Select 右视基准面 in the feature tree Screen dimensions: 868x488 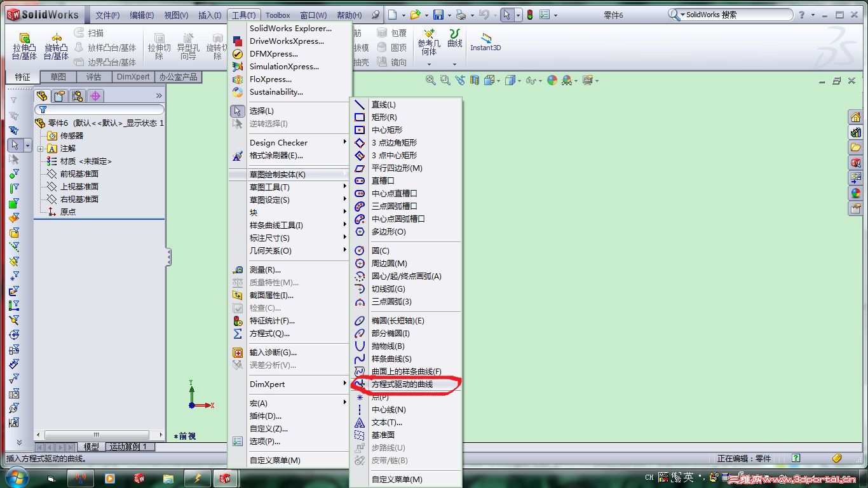click(73, 200)
